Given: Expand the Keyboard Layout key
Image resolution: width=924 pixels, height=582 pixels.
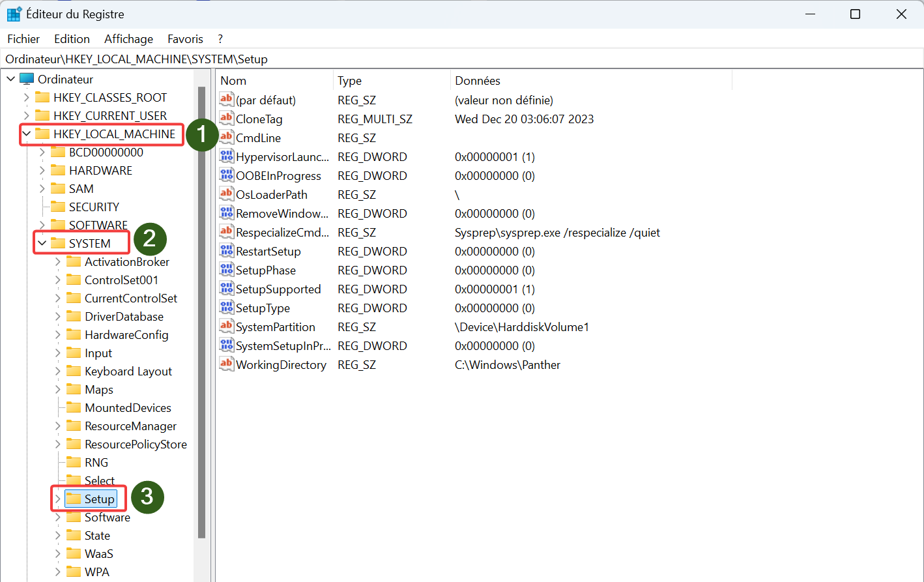Looking at the screenshot, I should [58, 371].
